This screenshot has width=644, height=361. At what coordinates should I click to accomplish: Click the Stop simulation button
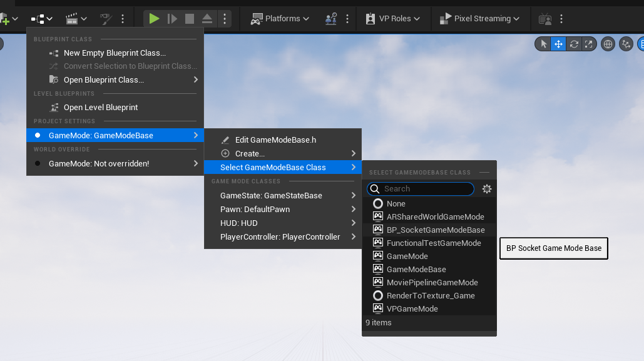coord(190,19)
